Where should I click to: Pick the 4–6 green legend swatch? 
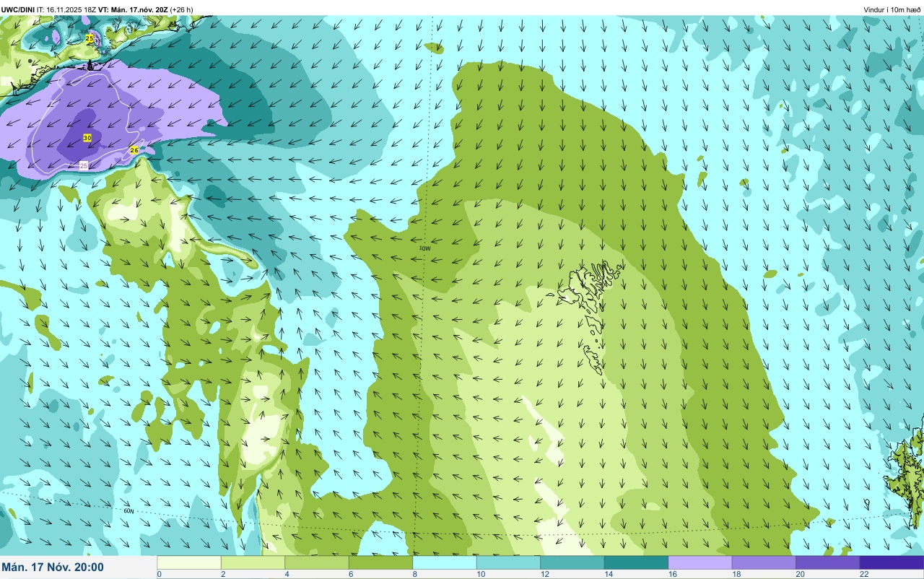coord(317,562)
